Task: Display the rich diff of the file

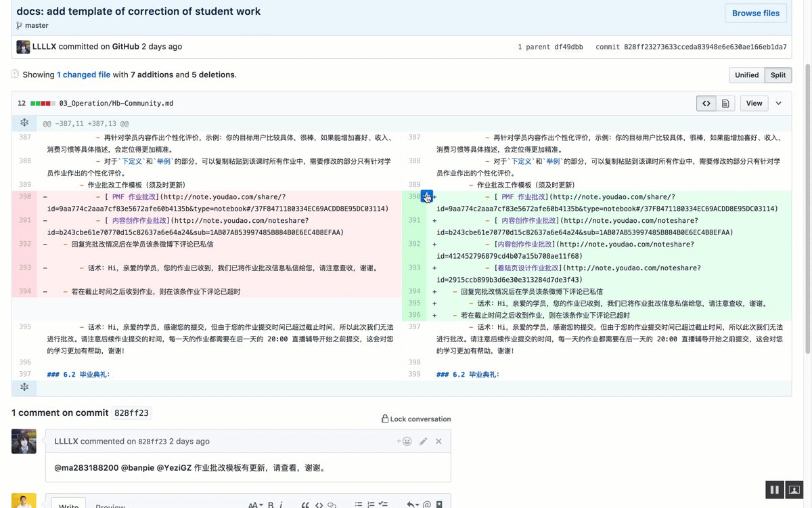Action: tap(725, 104)
